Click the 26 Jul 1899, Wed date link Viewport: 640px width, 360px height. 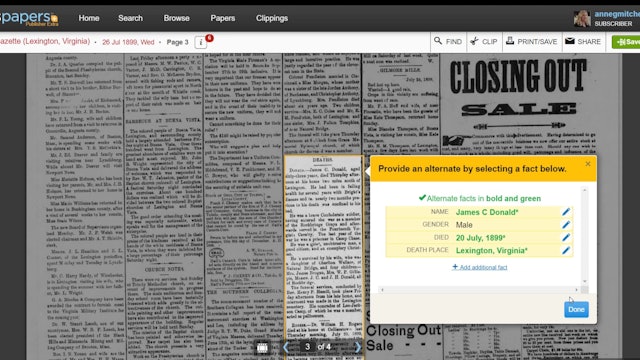(x=128, y=42)
